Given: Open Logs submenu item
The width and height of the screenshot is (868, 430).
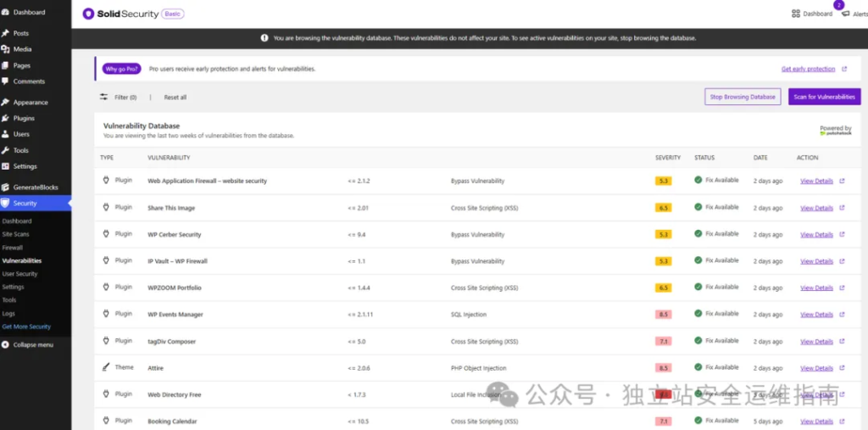Looking at the screenshot, I should [8, 314].
